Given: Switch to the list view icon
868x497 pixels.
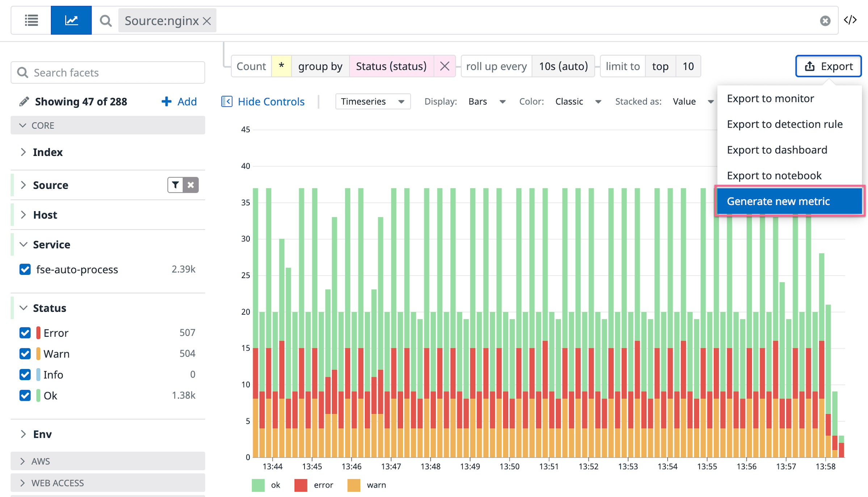Looking at the screenshot, I should pyautogui.click(x=31, y=20).
